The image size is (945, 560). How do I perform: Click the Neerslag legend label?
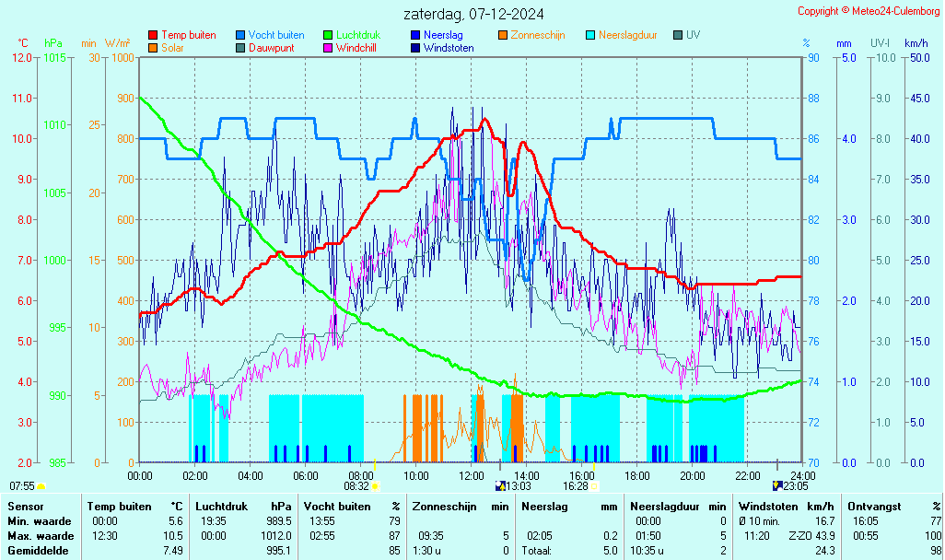tap(444, 35)
